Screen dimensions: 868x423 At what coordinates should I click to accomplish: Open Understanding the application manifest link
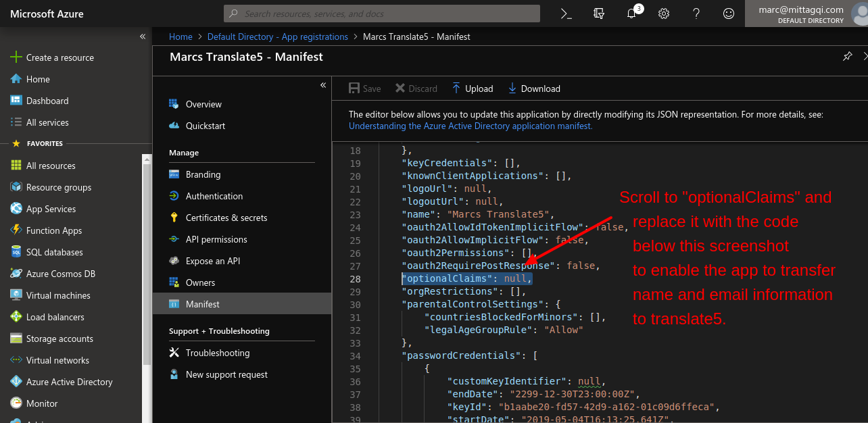pyautogui.click(x=471, y=126)
